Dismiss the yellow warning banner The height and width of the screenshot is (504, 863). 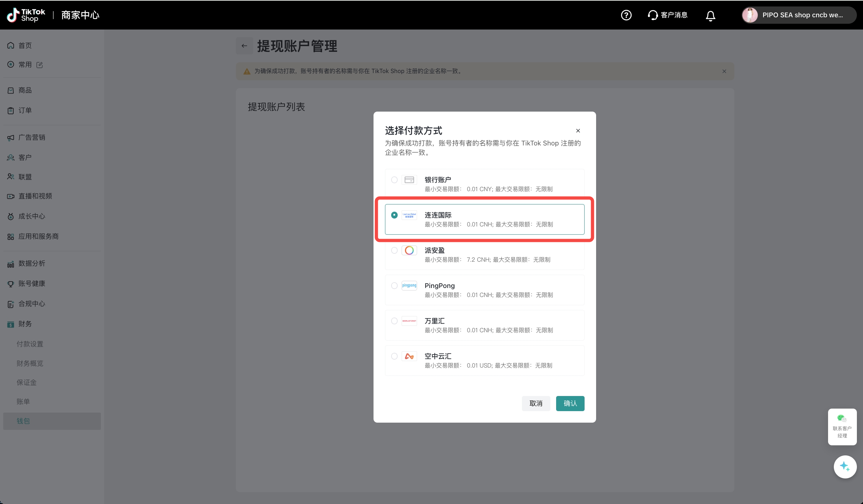tap(724, 71)
